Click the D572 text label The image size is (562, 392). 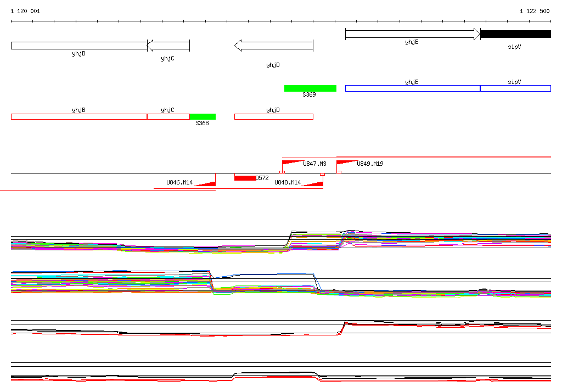tap(262, 178)
